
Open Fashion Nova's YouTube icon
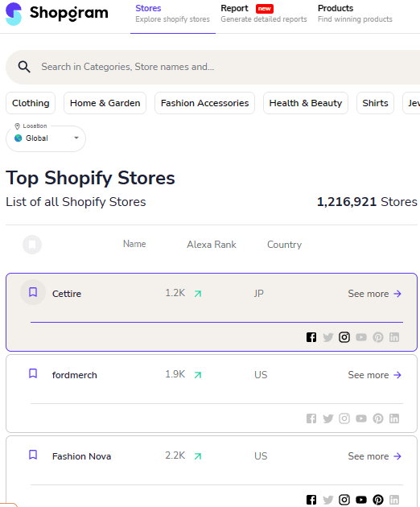click(x=361, y=500)
